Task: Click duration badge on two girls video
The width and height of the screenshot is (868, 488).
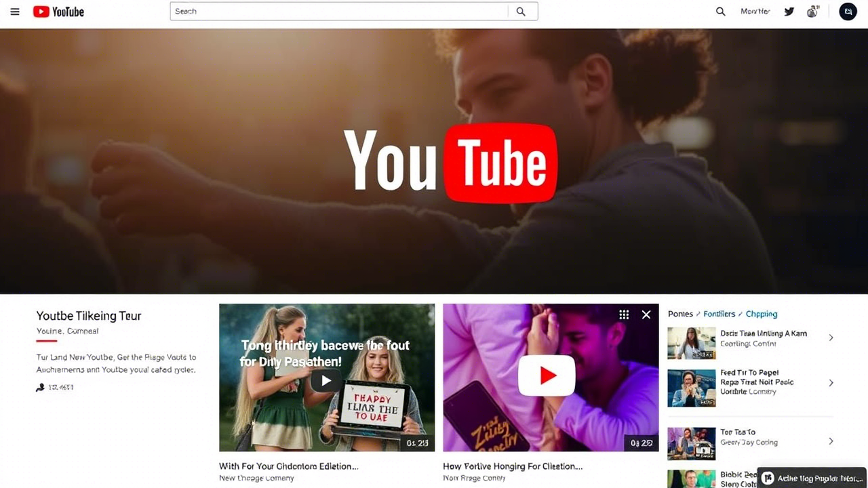Action: (x=417, y=443)
